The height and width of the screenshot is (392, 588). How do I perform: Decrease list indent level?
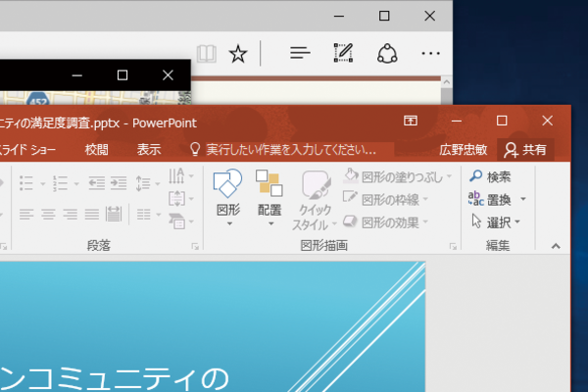(96, 183)
